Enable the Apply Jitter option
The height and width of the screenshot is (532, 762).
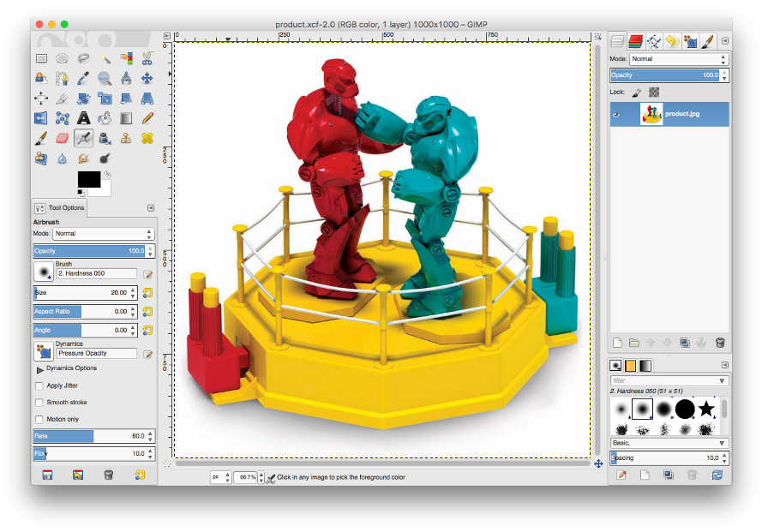click(39, 386)
